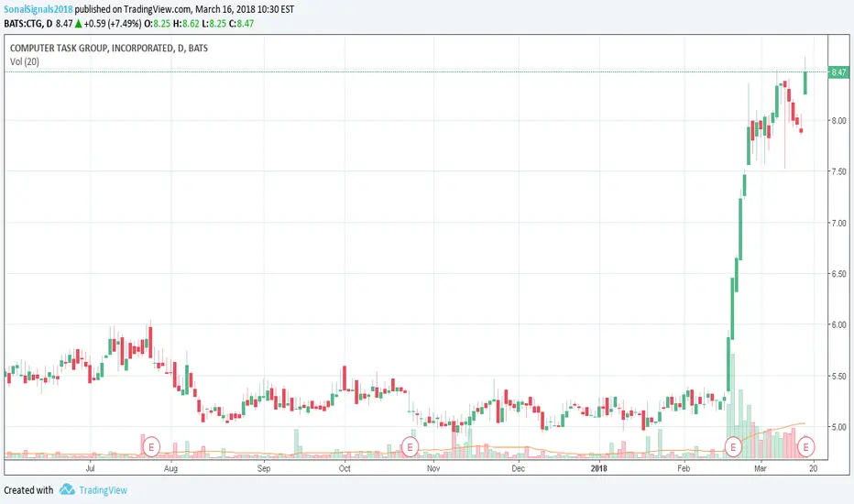Click the 6.00 price axis label
Image resolution: width=854 pixels, height=504 pixels.
tap(838, 324)
